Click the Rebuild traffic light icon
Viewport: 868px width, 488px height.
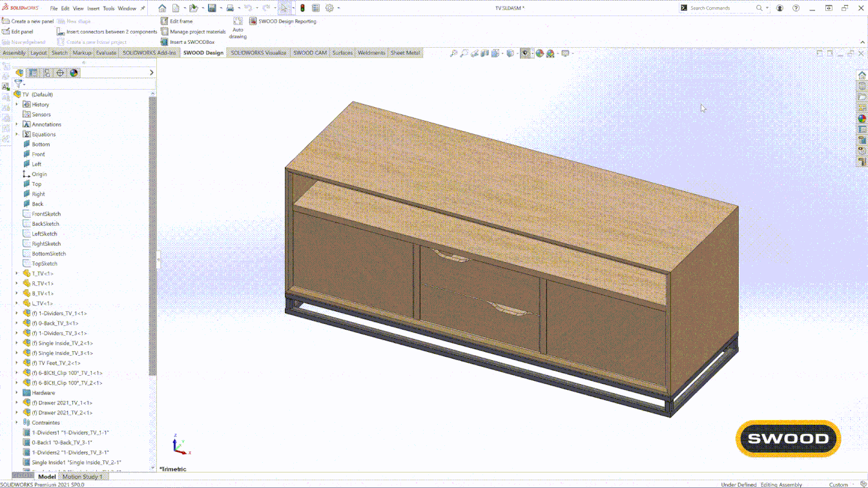pyautogui.click(x=302, y=8)
